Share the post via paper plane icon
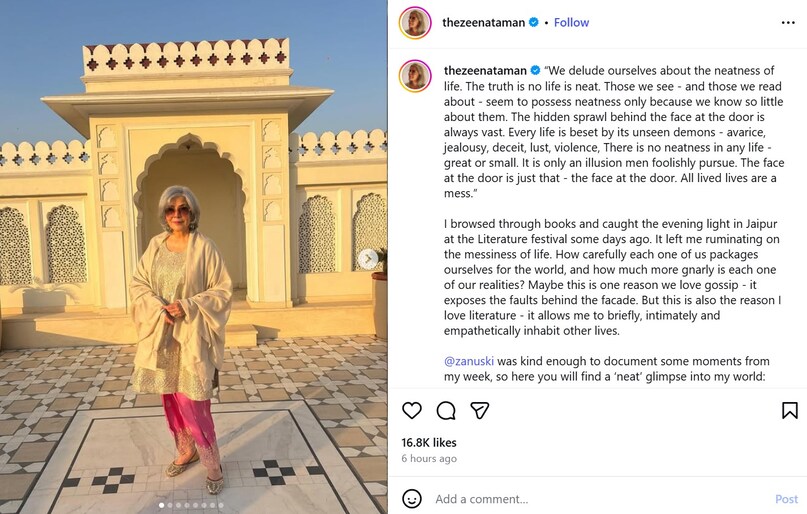807x514 pixels. coord(480,410)
